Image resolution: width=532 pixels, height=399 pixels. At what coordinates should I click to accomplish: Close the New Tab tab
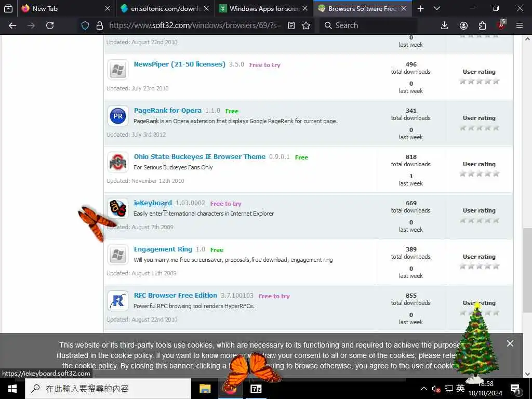[x=108, y=8]
